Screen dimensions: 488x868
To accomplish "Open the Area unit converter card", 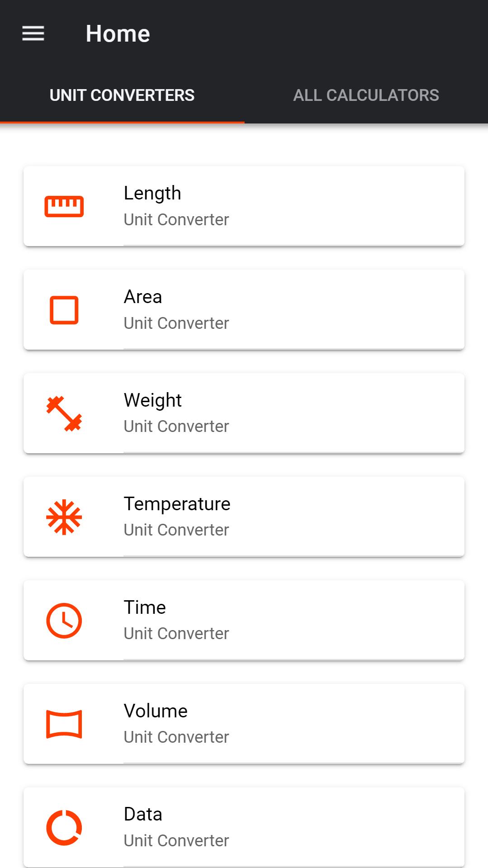I will [244, 310].
